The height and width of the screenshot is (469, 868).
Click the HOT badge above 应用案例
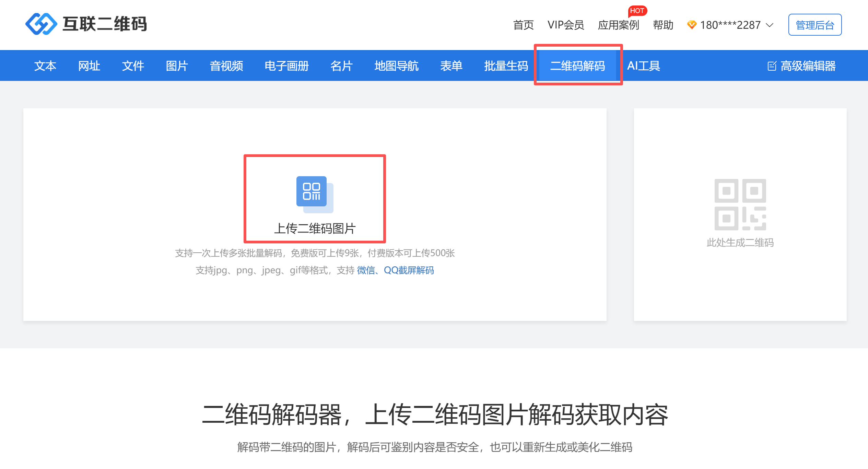click(637, 11)
